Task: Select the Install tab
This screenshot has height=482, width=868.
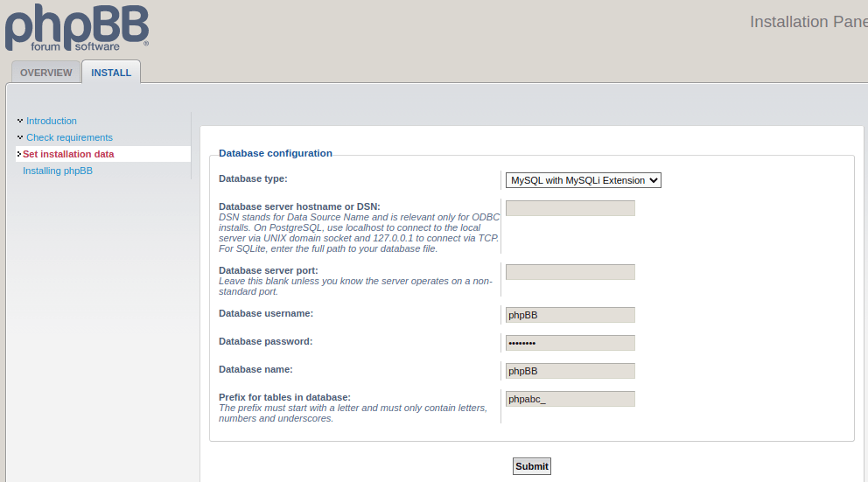Action: coord(111,73)
